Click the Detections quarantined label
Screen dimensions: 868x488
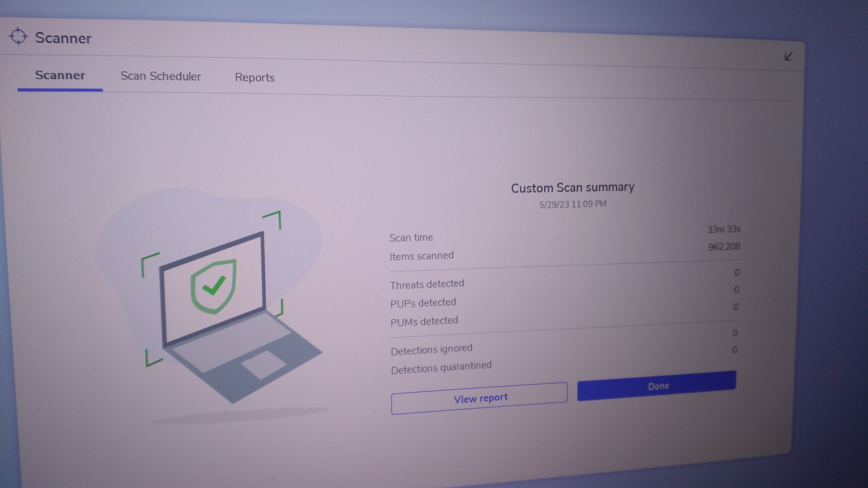pyautogui.click(x=441, y=367)
